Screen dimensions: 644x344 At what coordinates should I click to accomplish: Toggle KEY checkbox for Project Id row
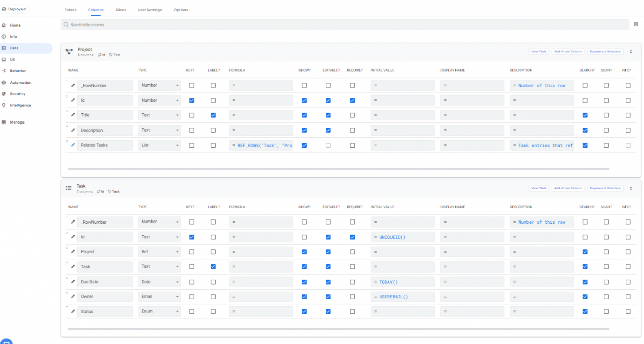(192, 100)
